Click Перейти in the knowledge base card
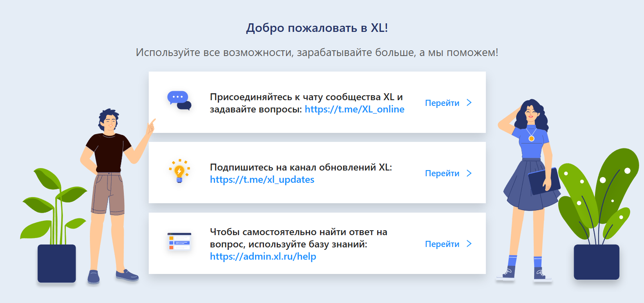The width and height of the screenshot is (644, 303). [x=442, y=244]
